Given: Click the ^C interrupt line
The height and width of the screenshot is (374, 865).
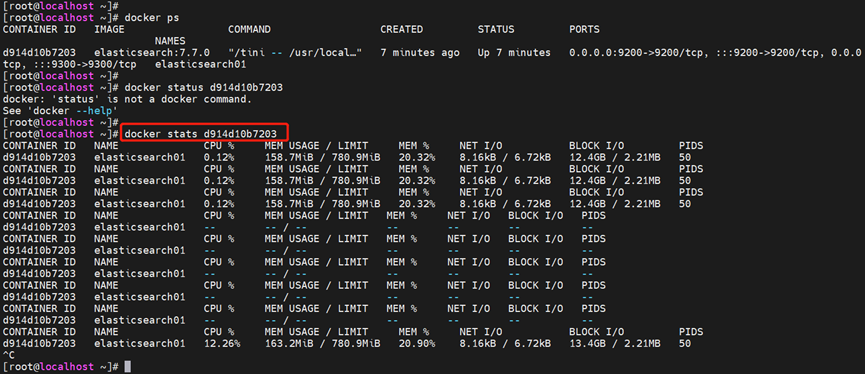Looking at the screenshot, I should point(9,355).
